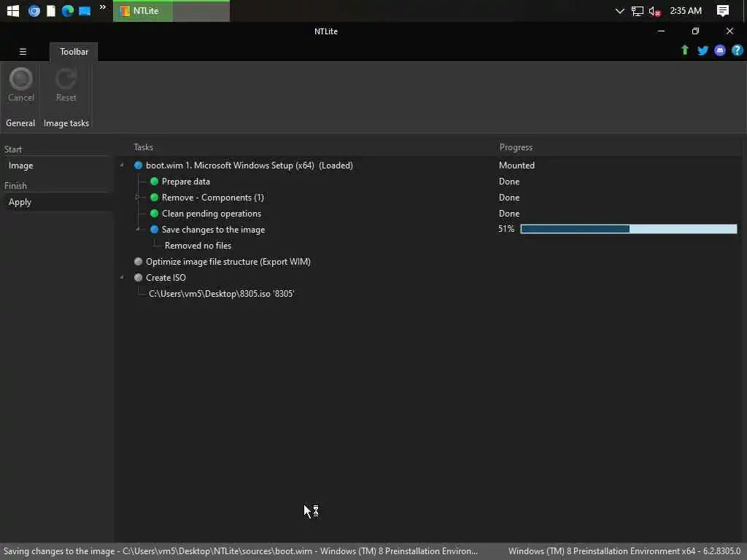Click the muted volume tray icon

click(654, 11)
